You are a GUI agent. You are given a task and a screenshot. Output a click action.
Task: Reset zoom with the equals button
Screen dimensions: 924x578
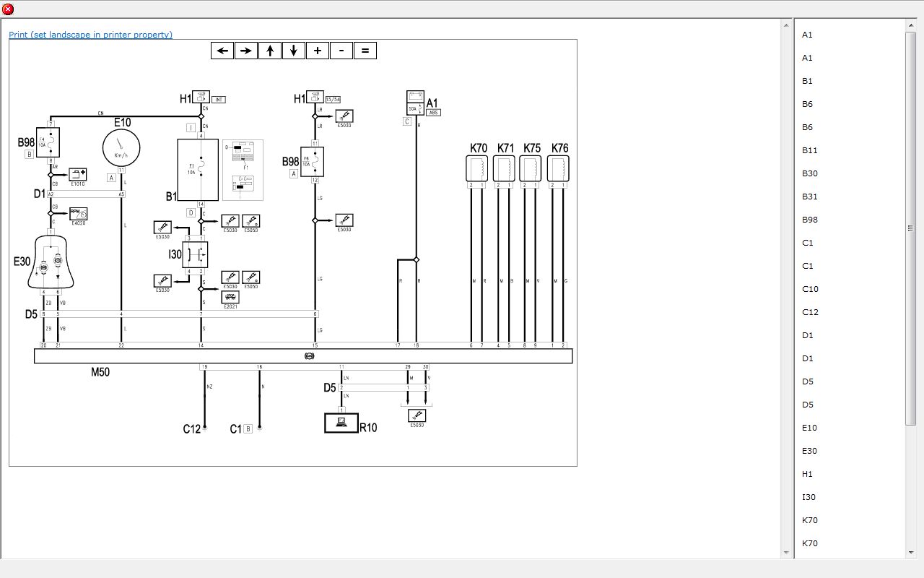coord(365,51)
